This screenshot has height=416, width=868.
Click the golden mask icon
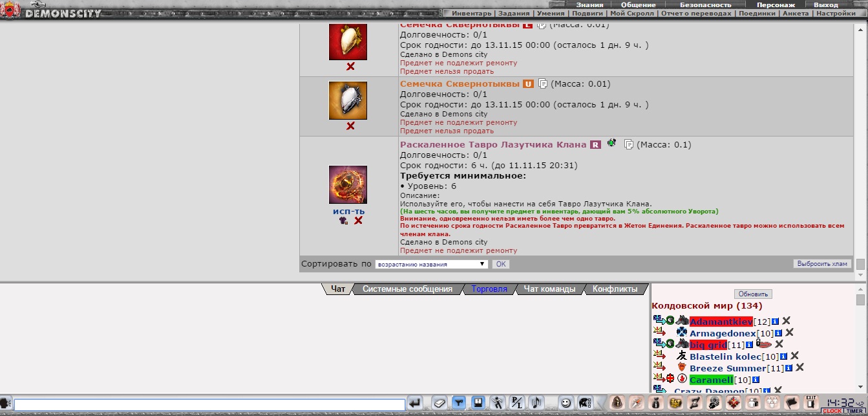point(675,403)
